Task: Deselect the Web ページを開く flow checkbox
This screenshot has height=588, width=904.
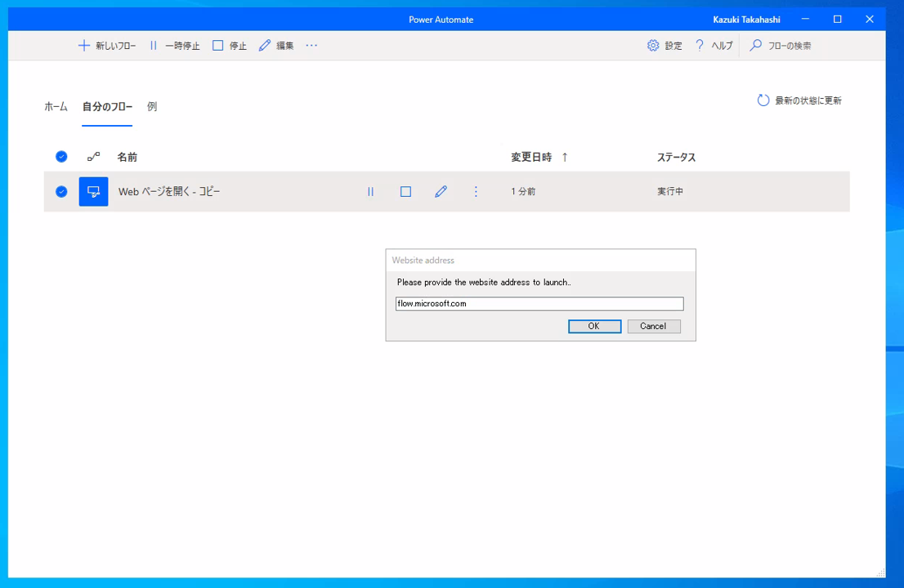Action: coord(60,191)
